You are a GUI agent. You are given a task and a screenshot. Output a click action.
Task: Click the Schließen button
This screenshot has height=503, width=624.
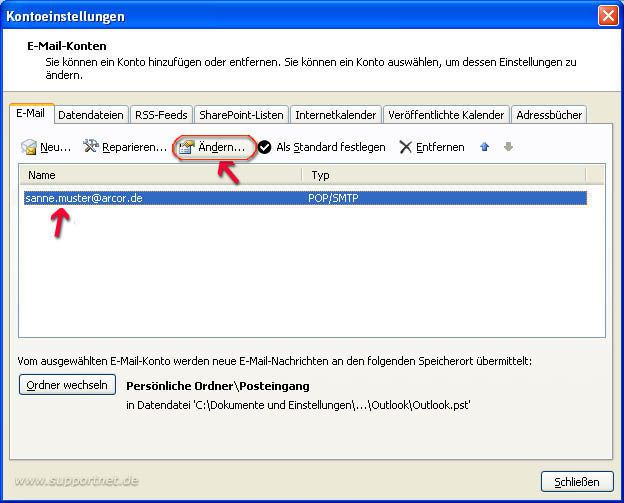pos(577,482)
